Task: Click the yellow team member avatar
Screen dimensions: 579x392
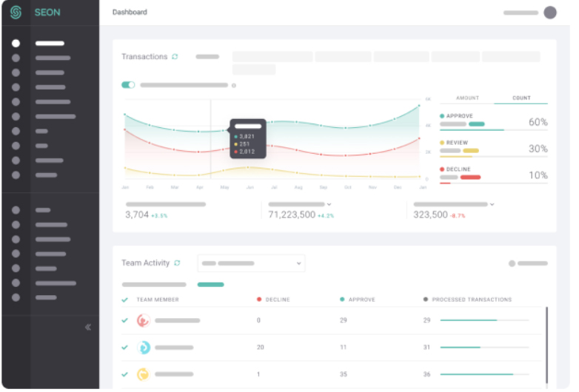Action: [x=143, y=374]
